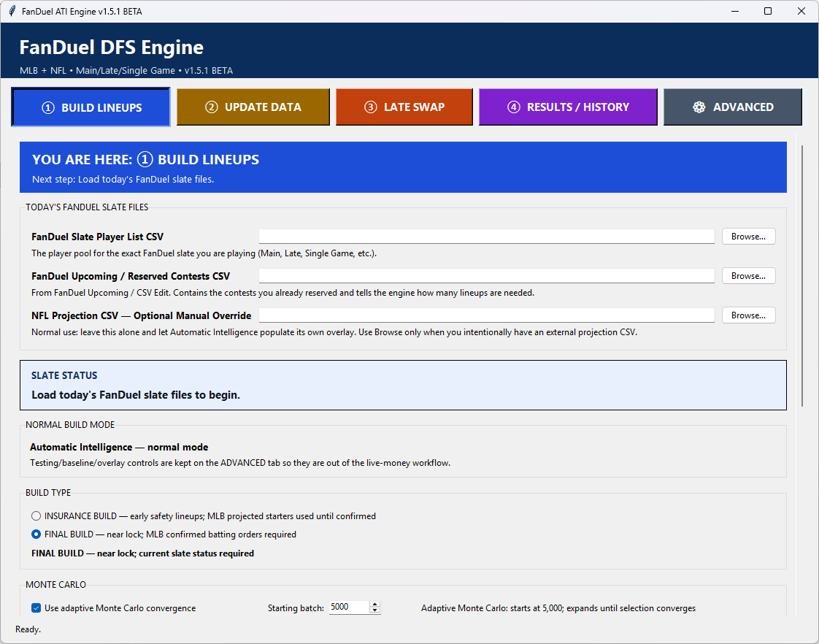819x644 pixels.
Task: Open the Build Lineups tab
Action: (x=91, y=107)
